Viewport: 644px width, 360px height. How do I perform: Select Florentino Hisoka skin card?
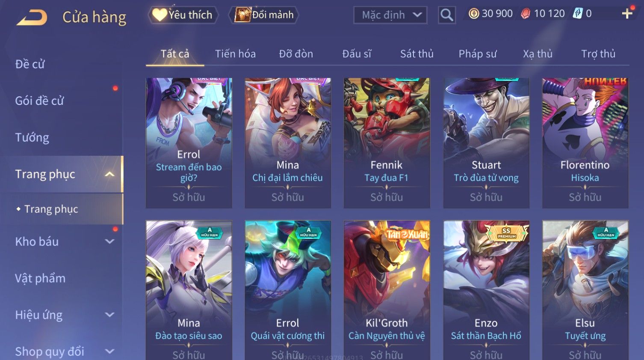coord(585,143)
